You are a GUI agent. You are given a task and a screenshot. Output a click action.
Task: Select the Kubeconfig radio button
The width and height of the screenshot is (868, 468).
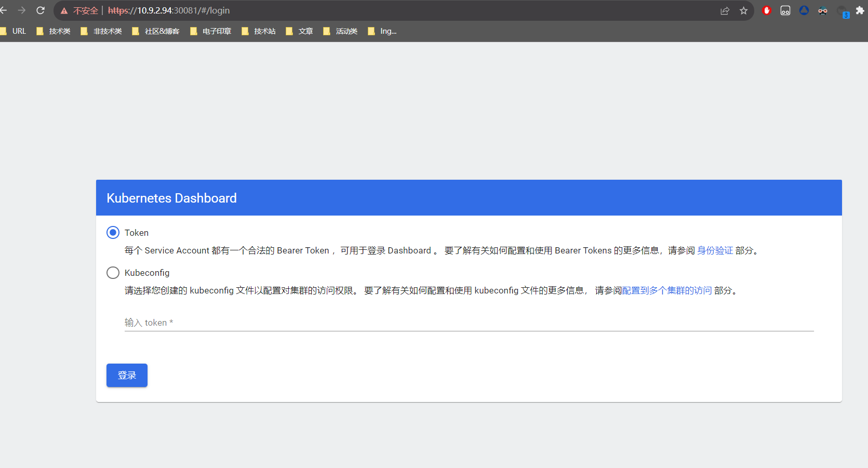113,273
